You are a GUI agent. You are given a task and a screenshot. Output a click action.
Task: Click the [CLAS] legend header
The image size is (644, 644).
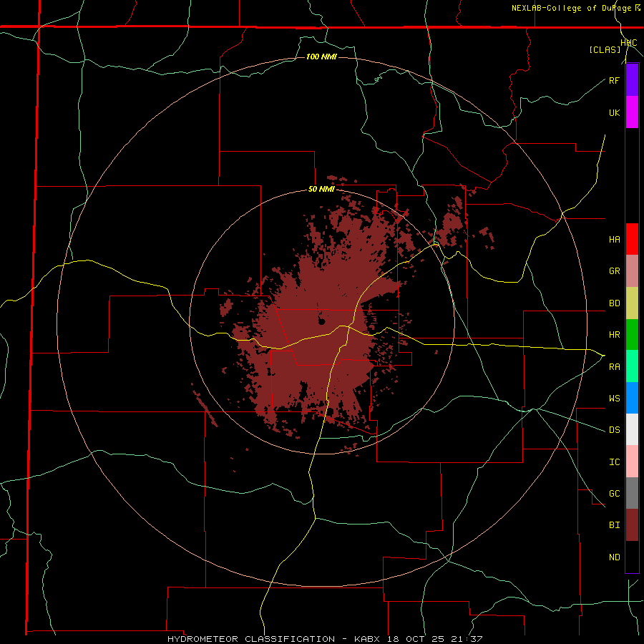point(605,50)
